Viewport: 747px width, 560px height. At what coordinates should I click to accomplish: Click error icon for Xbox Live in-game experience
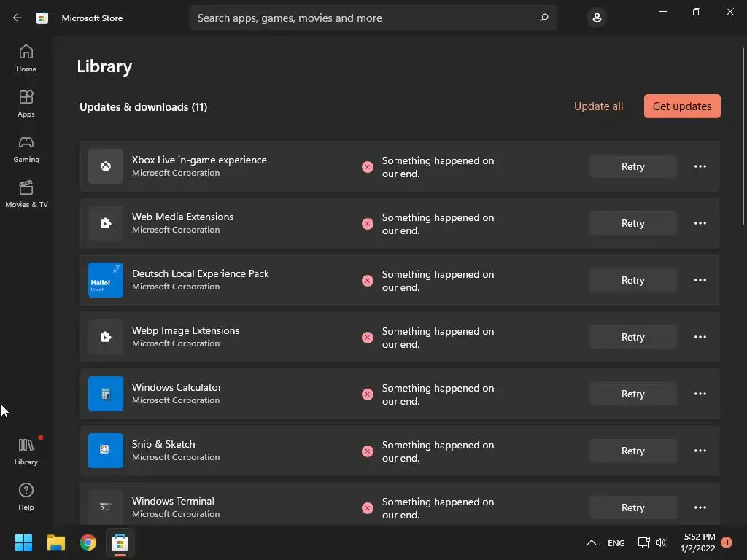[368, 167]
